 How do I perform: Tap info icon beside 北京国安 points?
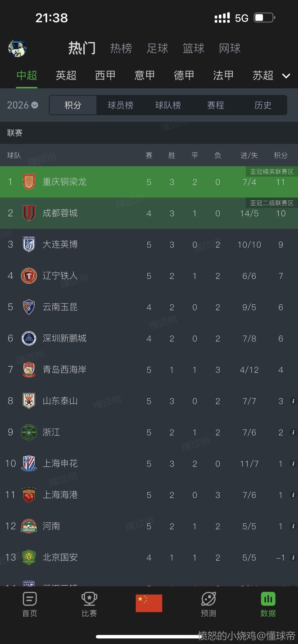(293, 557)
